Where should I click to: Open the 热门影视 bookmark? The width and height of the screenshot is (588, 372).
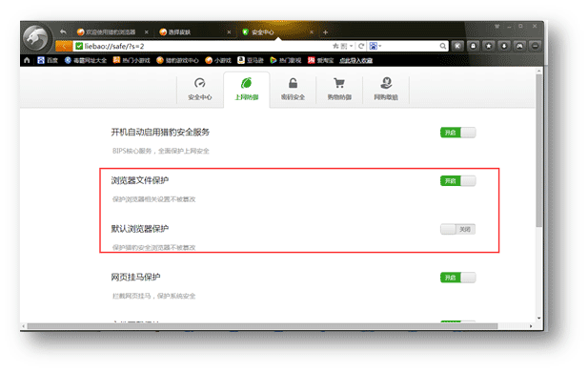click(x=285, y=60)
